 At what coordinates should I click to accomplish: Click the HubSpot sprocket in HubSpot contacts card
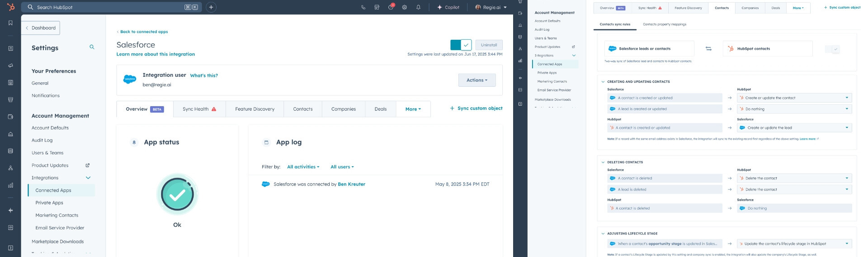[731, 49]
